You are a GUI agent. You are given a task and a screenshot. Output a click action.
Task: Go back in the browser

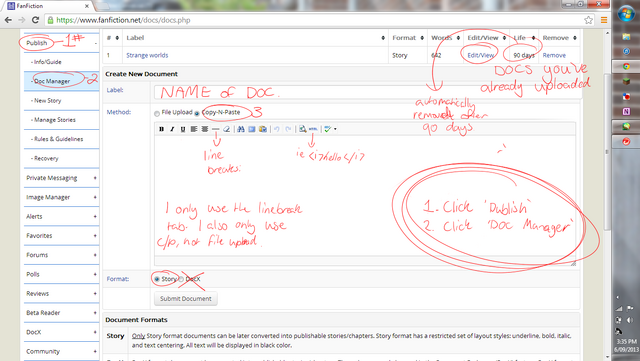(x=8, y=20)
